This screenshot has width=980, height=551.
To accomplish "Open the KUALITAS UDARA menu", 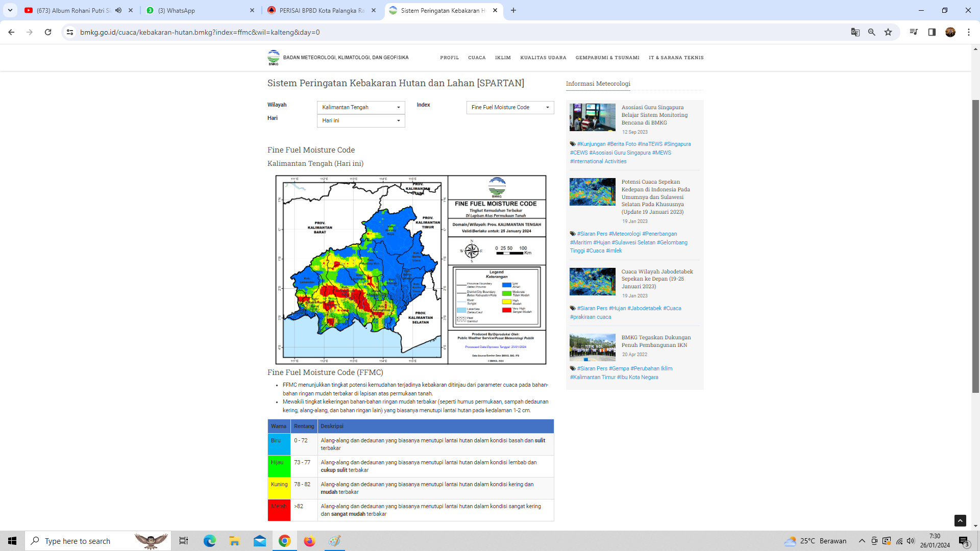I will coord(543,58).
